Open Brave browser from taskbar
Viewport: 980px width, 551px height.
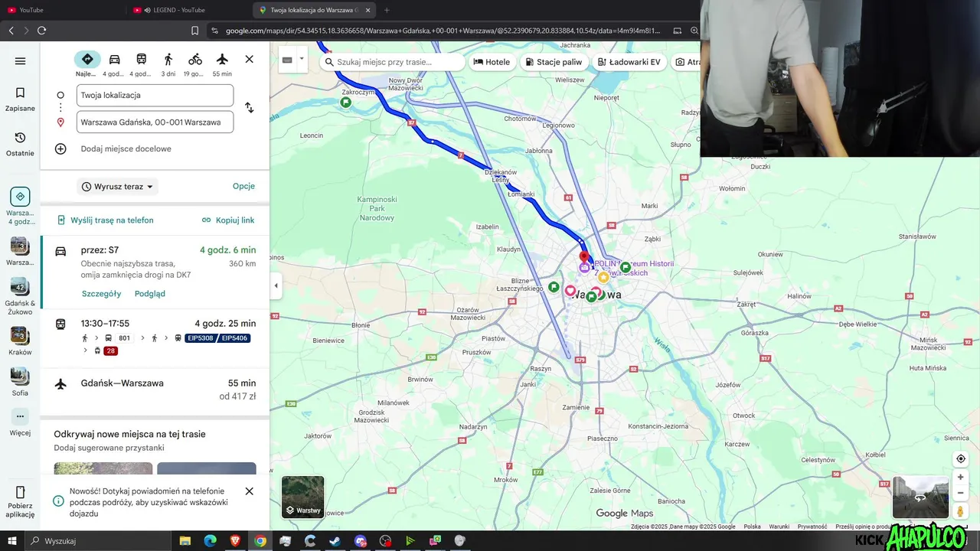pyautogui.click(x=234, y=541)
